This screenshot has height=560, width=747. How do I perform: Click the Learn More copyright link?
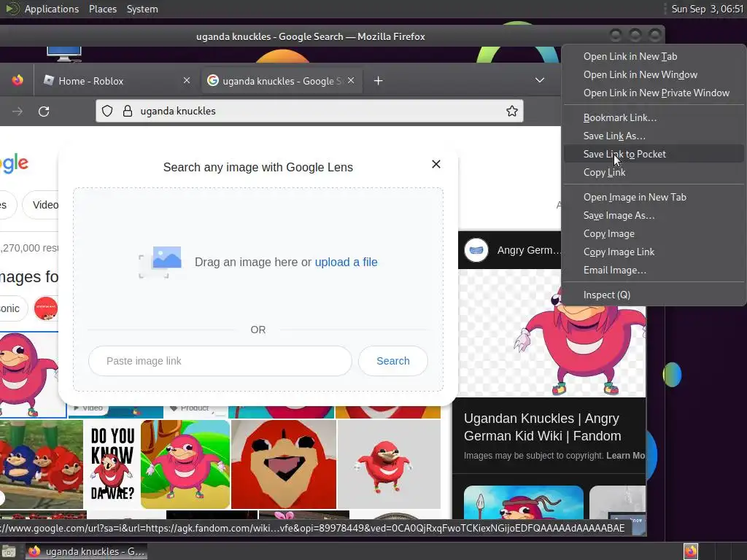pyautogui.click(x=625, y=456)
